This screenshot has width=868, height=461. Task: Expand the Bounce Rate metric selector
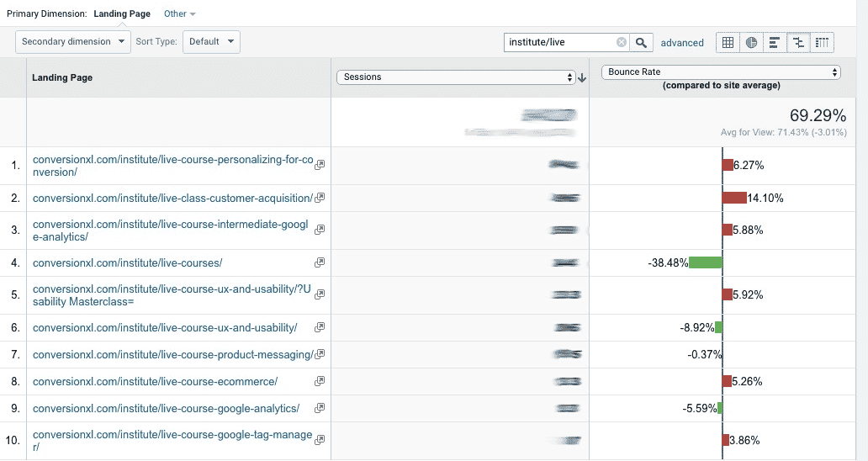click(721, 72)
